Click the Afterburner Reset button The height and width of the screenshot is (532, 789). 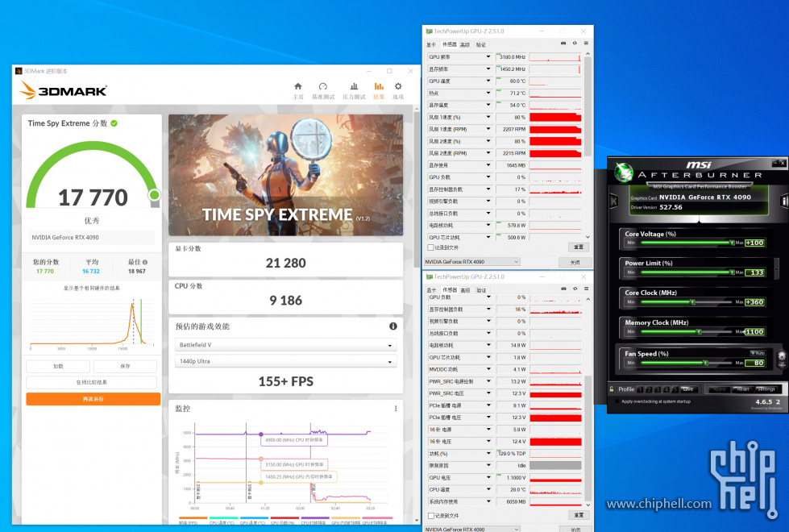click(x=743, y=389)
